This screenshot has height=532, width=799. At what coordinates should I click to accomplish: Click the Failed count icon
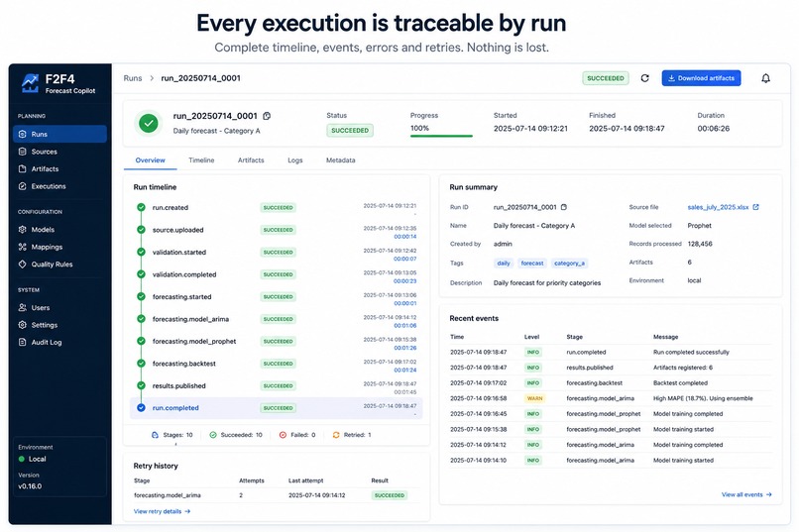(x=283, y=435)
